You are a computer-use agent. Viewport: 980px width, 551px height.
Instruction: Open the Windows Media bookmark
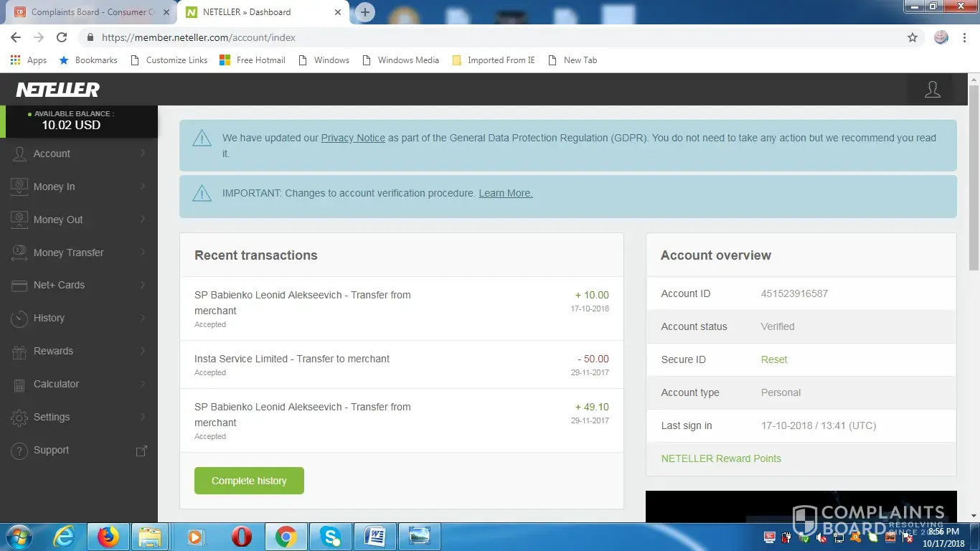coord(401,60)
